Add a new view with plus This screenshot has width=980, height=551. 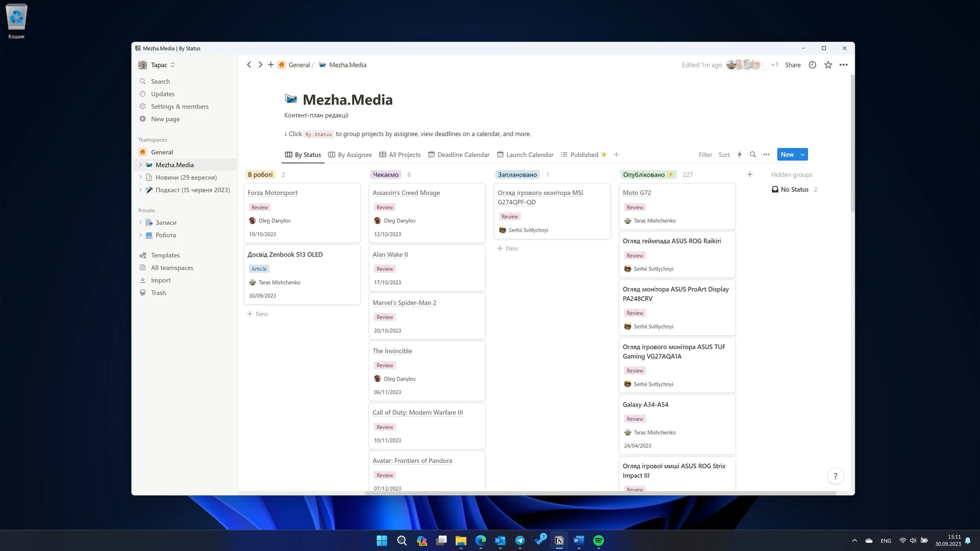point(616,155)
